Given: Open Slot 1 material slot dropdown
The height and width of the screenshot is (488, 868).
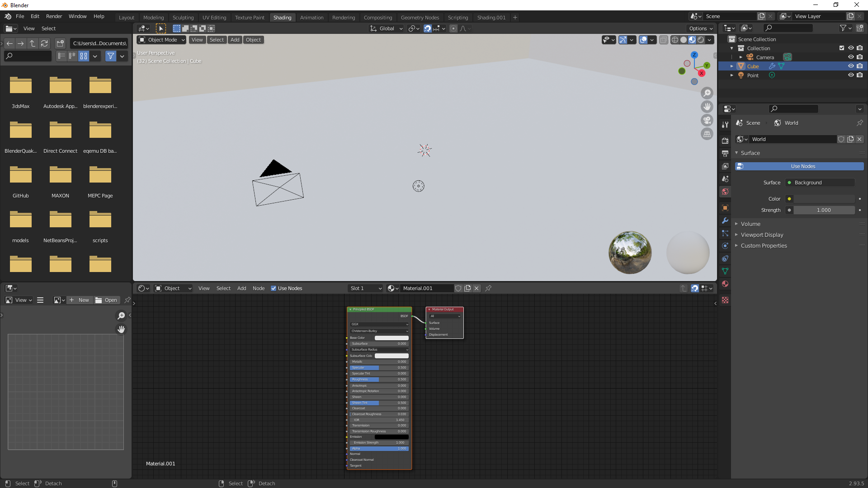Looking at the screenshot, I should 366,288.
